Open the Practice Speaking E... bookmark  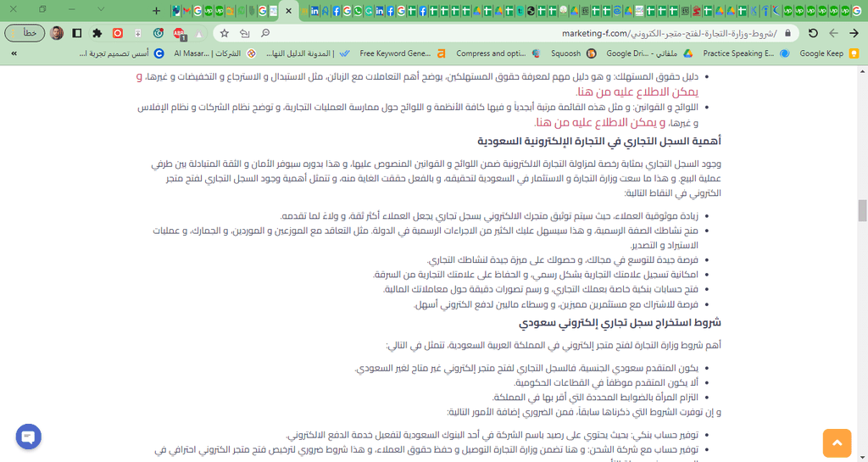click(x=746, y=53)
